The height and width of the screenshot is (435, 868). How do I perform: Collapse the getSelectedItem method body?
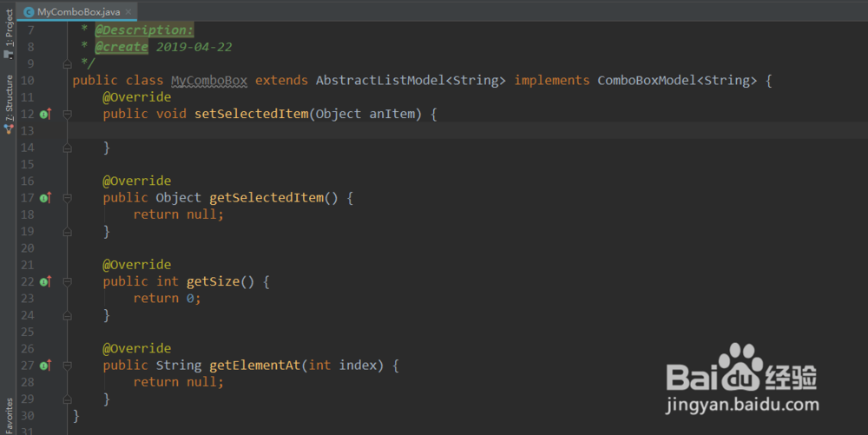point(67,198)
